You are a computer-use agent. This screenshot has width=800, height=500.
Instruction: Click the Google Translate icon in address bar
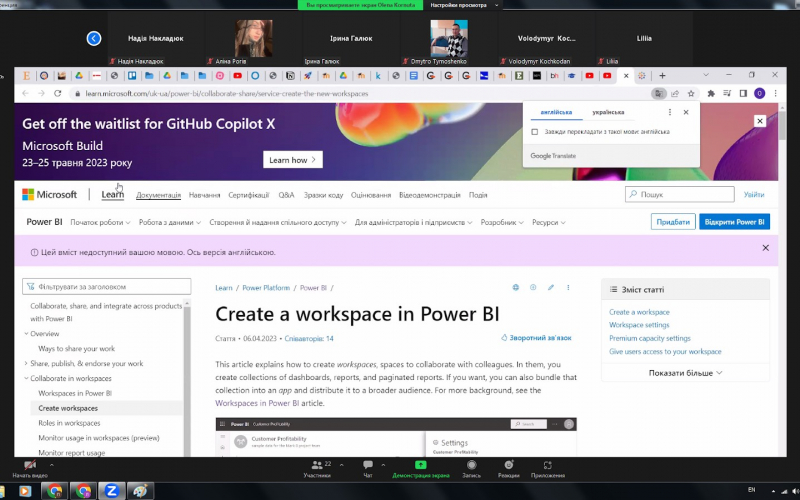[659, 93]
